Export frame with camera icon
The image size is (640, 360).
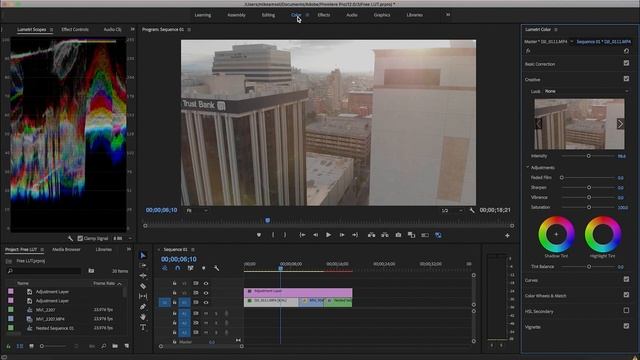click(398, 235)
